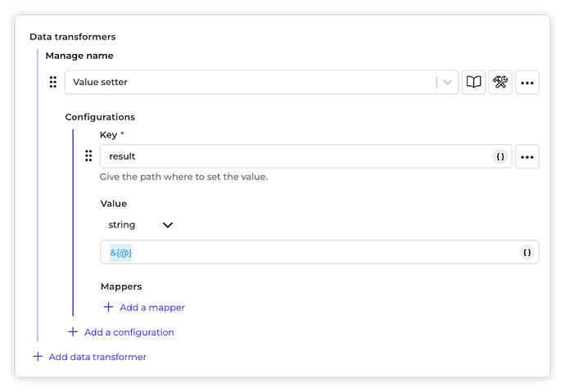Expand the Value setter chevron arrow

point(447,83)
